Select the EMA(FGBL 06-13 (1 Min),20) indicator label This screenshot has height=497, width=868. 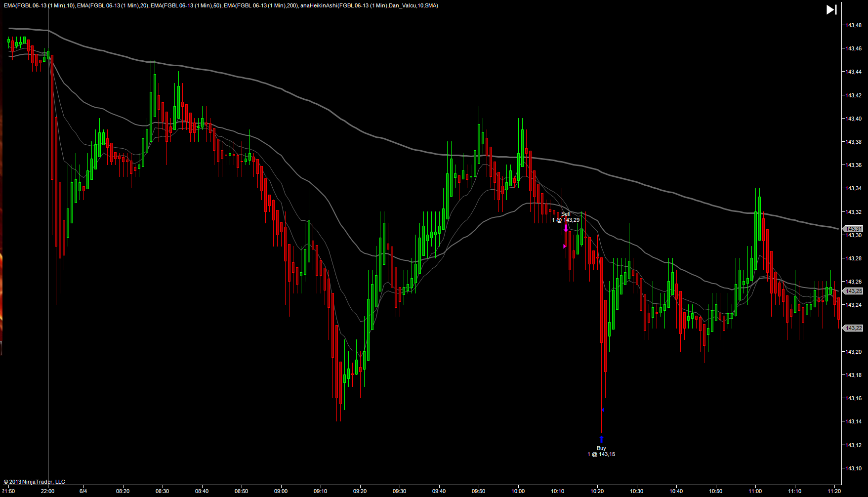(x=113, y=6)
